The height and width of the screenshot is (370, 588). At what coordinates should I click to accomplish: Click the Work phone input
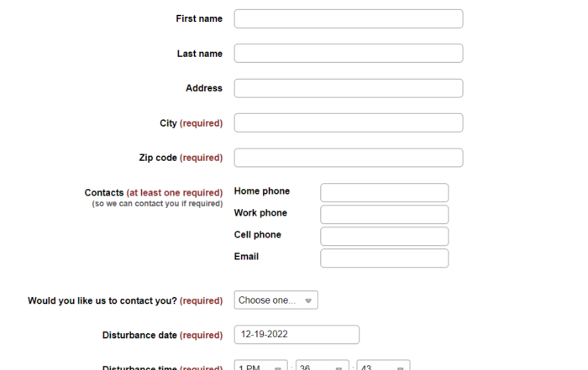[x=384, y=214]
